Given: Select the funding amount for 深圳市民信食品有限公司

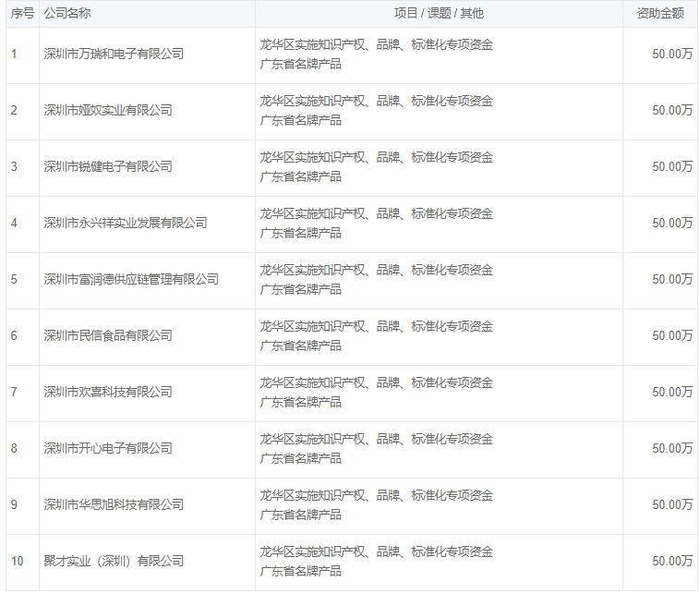Looking at the screenshot, I should pyautogui.click(x=672, y=336).
